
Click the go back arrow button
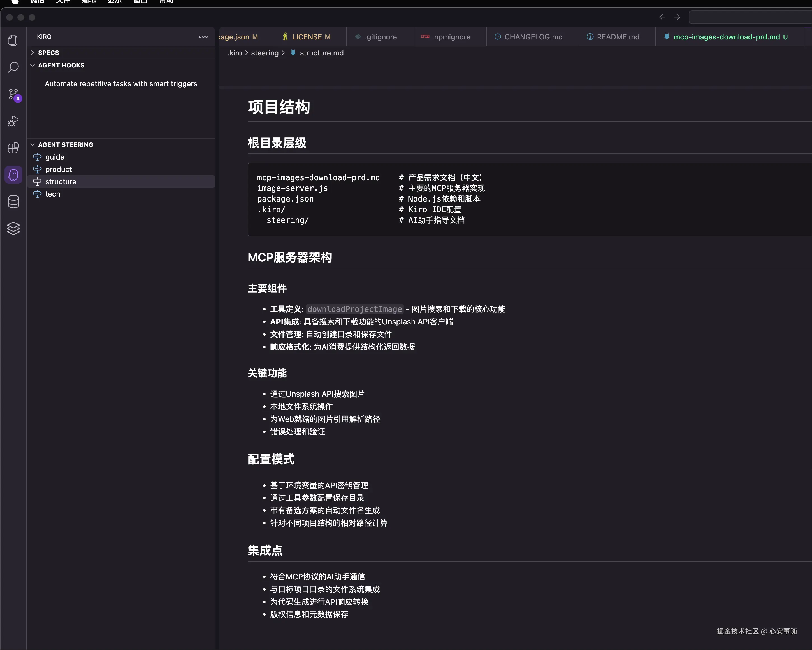[662, 17]
